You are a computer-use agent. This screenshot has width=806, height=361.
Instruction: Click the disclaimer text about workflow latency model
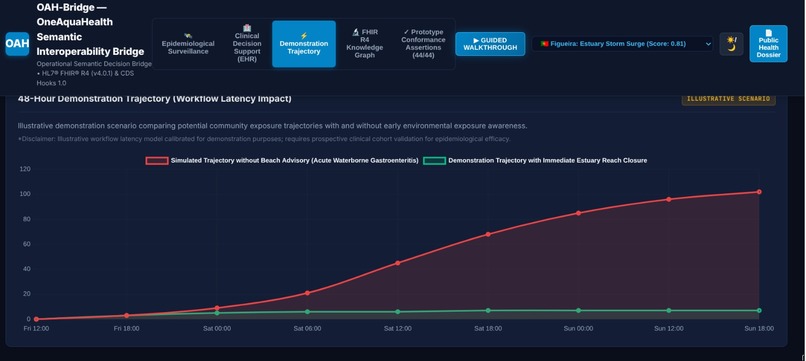click(264, 139)
